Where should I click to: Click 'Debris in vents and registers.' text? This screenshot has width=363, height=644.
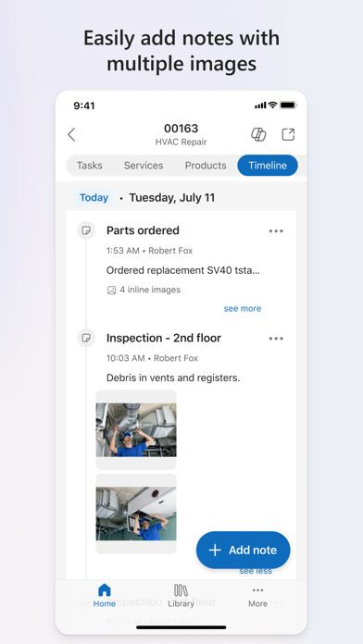pos(173,378)
